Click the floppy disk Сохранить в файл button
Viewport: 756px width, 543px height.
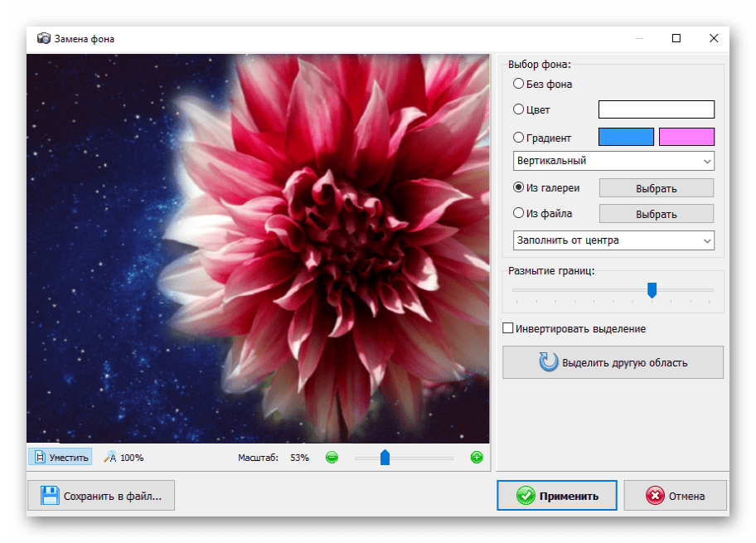click(x=101, y=496)
